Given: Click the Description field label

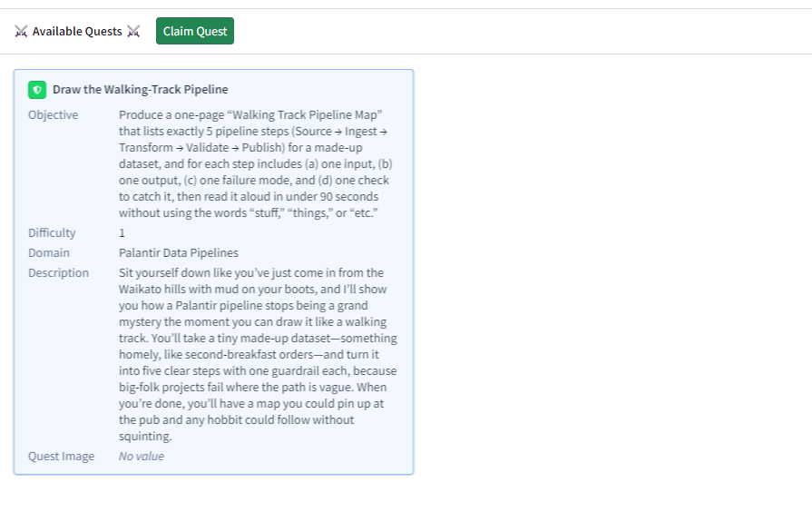Looking at the screenshot, I should click(x=58, y=273).
